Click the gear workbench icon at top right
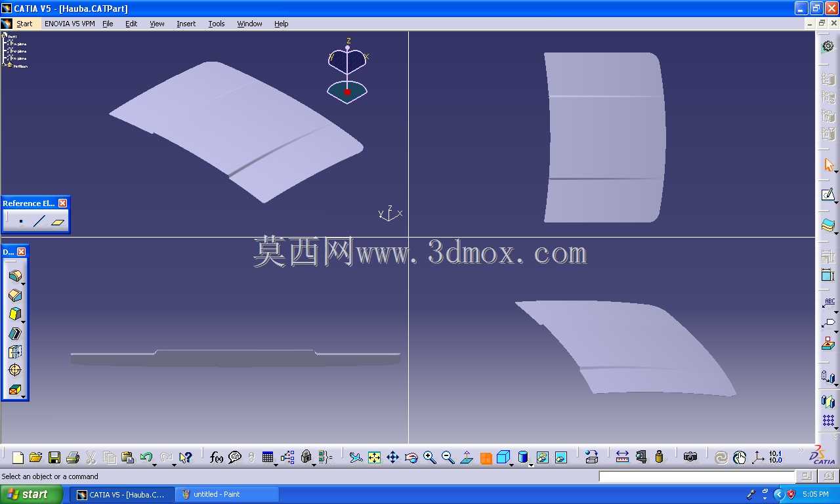 pyautogui.click(x=828, y=47)
